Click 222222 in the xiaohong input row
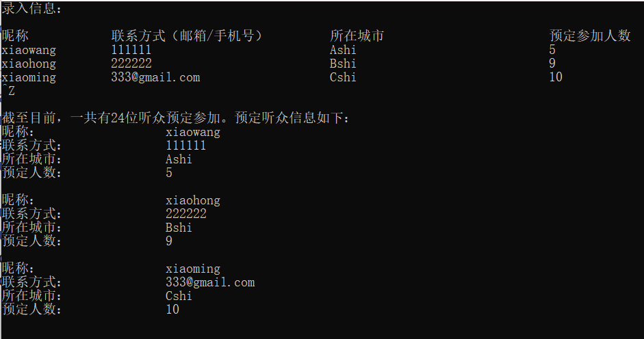 coord(131,64)
